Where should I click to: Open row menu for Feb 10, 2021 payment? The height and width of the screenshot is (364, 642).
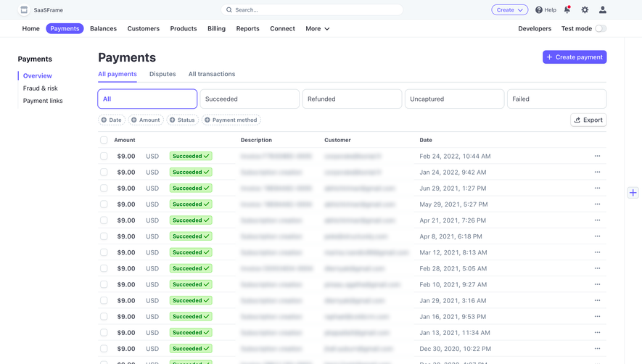597,284
